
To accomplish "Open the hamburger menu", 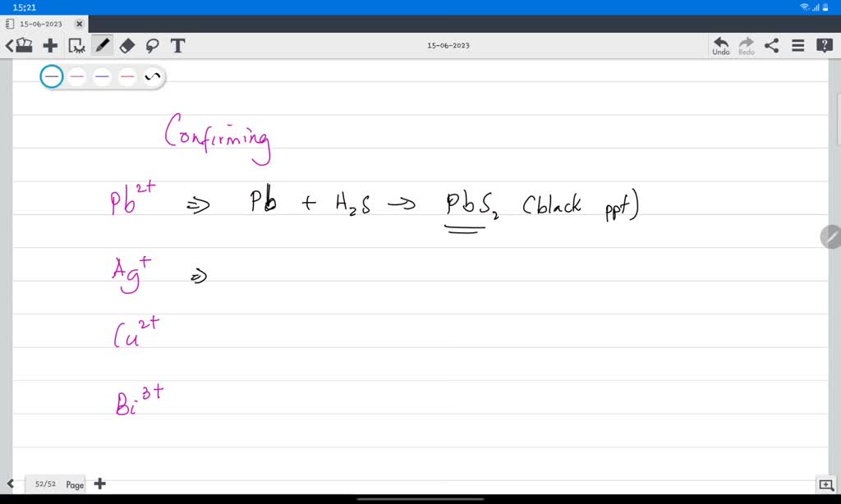I will pos(797,45).
